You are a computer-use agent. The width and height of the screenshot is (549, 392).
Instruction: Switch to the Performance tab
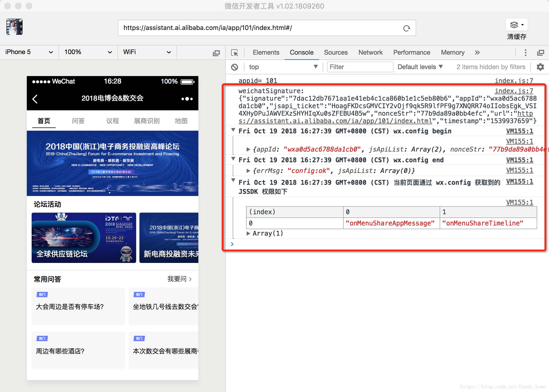(x=411, y=52)
